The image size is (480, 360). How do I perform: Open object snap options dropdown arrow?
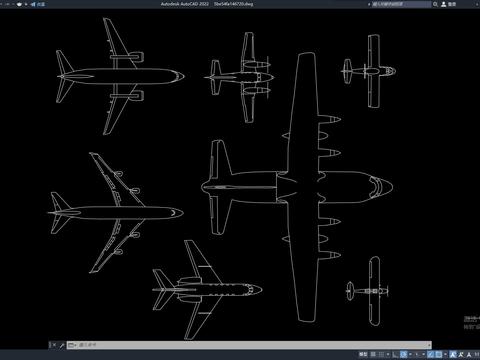(445, 354)
